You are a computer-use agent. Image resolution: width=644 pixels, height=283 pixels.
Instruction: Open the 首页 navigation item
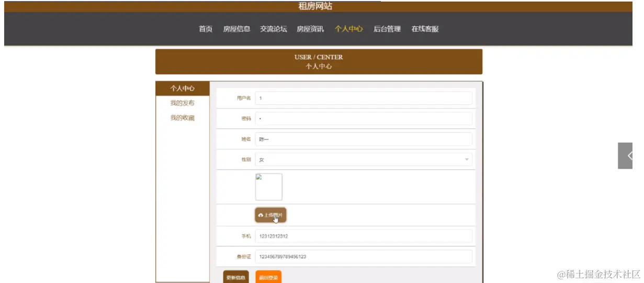[x=206, y=29]
